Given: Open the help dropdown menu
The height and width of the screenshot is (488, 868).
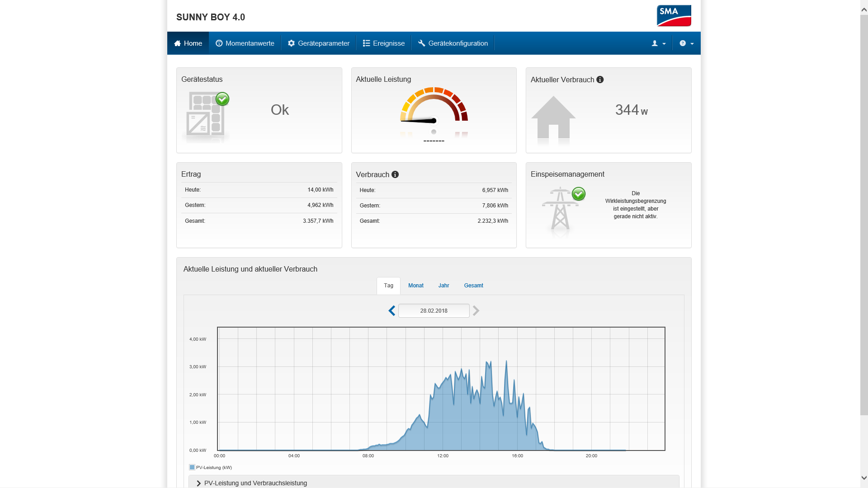Looking at the screenshot, I should click(686, 43).
